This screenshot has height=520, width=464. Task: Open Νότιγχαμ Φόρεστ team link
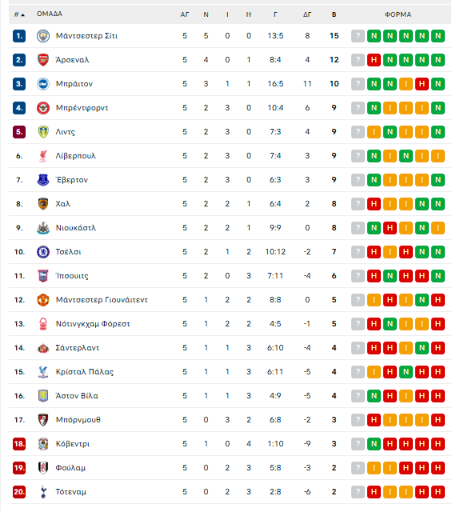[x=93, y=324]
